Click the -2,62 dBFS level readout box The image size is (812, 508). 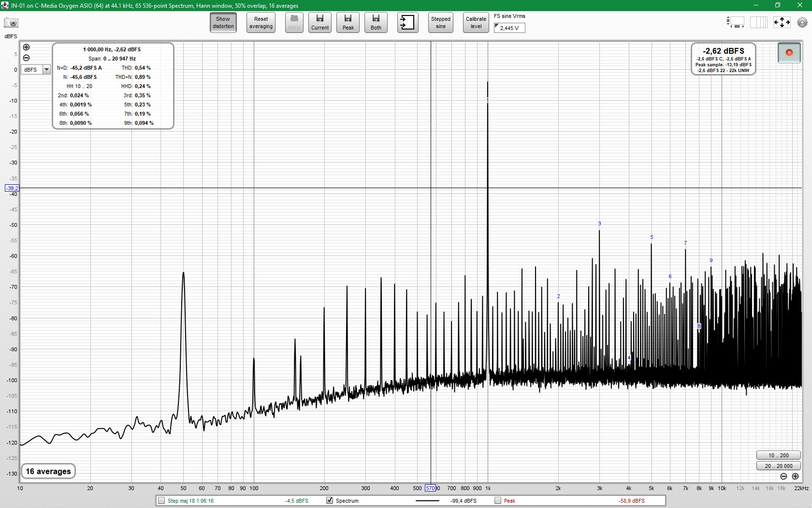click(723, 59)
